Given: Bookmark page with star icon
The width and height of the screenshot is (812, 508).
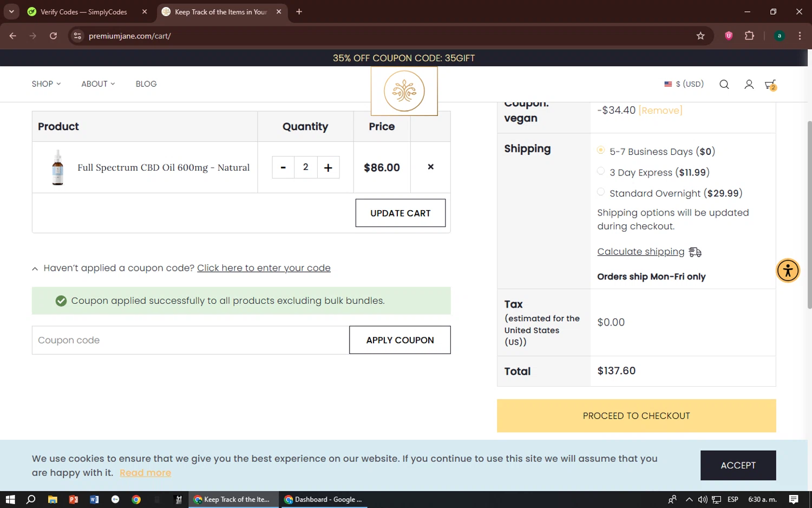Looking at the screenshot, I should point(700,36).
